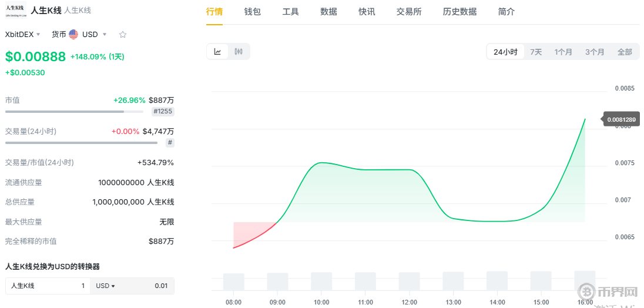Click the #1255 market cap rank badge
Screen dimensions: 644x308
[163, 112]
